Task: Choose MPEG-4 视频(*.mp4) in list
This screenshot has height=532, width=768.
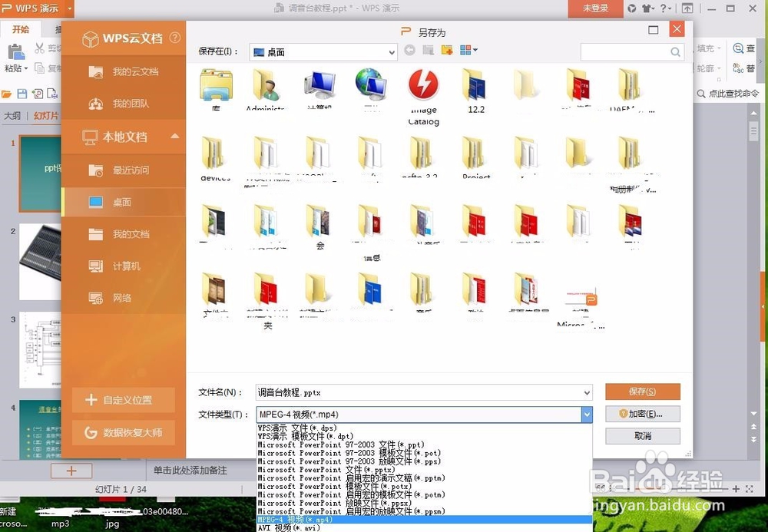Action: (424, 519)
